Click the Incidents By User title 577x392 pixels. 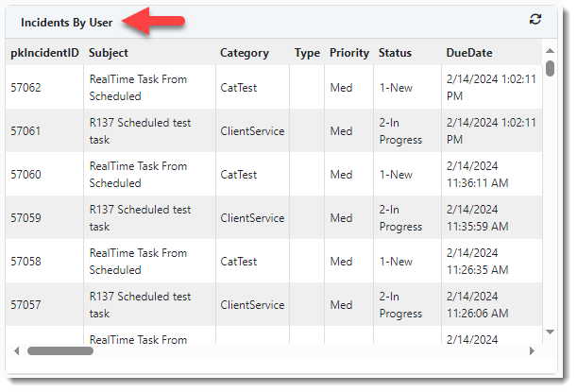click(x=67, y=22)
